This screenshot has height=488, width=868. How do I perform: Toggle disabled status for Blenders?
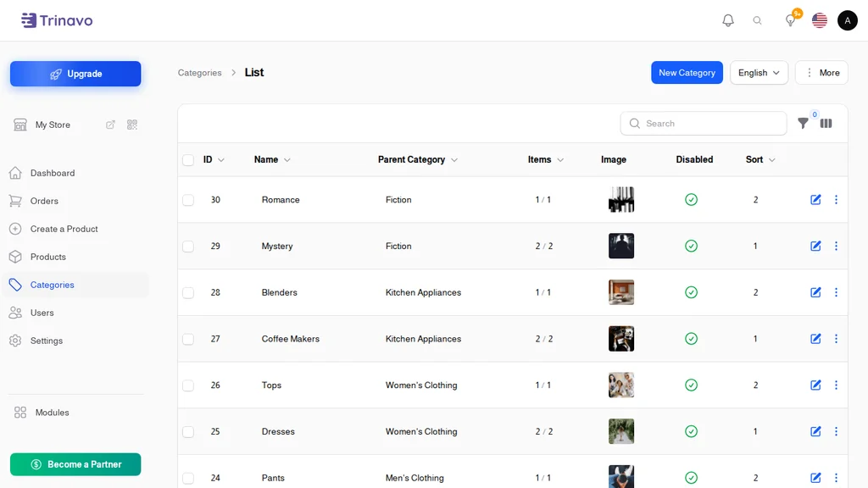tap(691, 292)
